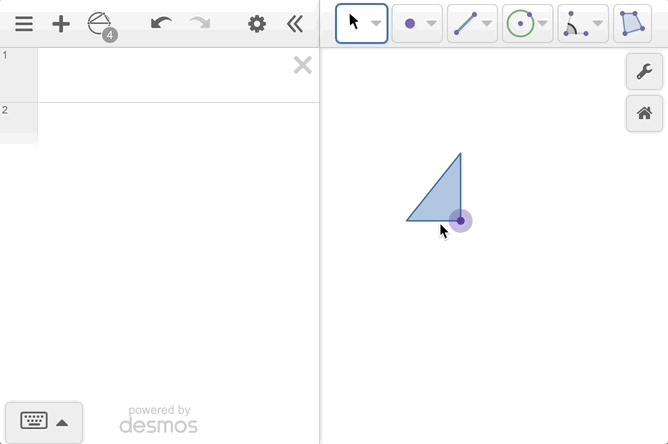
Task: Choose the Point tool
Action: (410, 24)
